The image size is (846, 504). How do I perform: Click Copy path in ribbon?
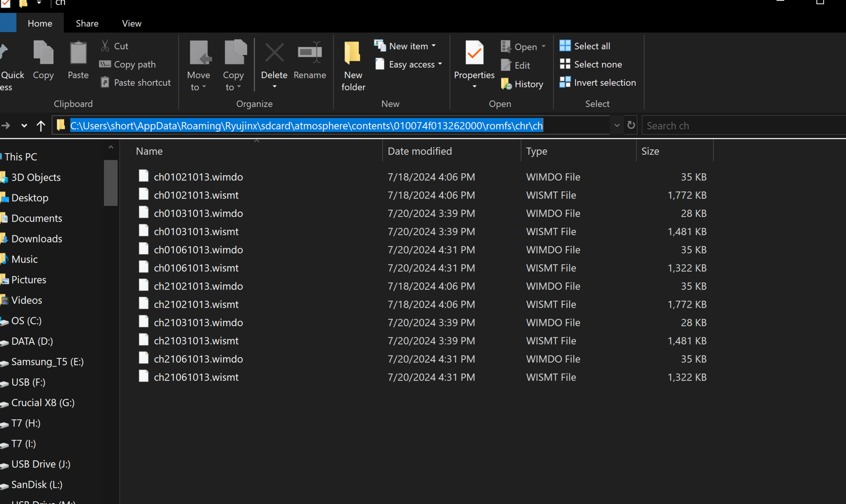tap(128, 64)
